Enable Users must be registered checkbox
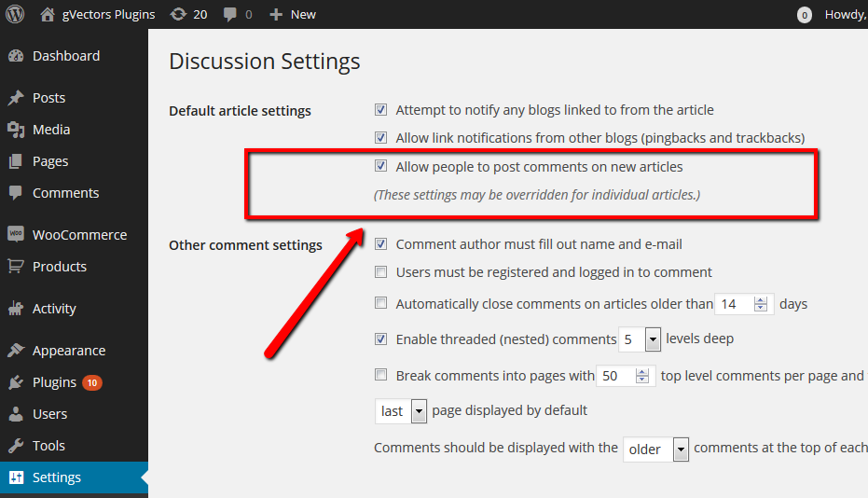The height and width of the screenshot is (498, 868). pos(380,272)
